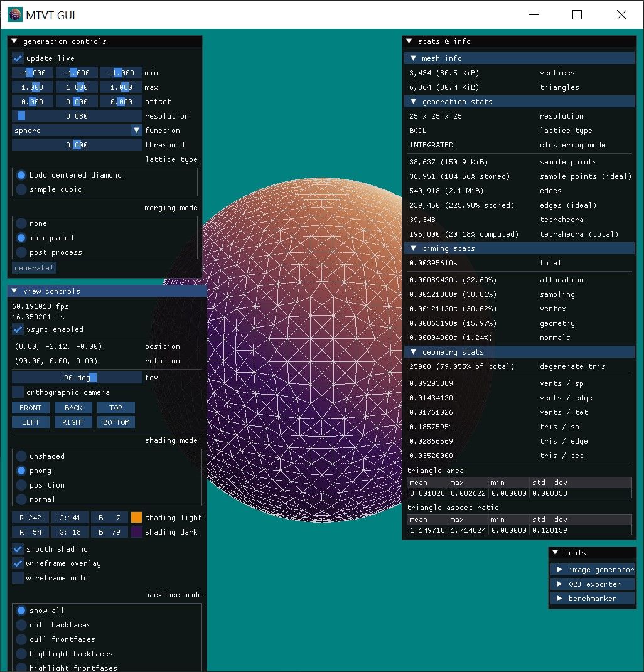Toggle the update live checkbox
The height and width of the screenshot is (672, 644).
pyautogui.click(x=18, y=58)
